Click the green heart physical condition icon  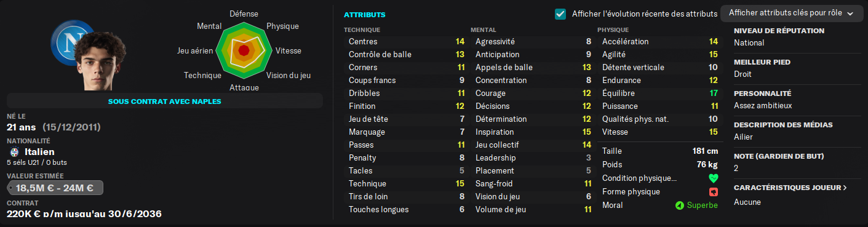pyautogui.click(x=714, y=178)
